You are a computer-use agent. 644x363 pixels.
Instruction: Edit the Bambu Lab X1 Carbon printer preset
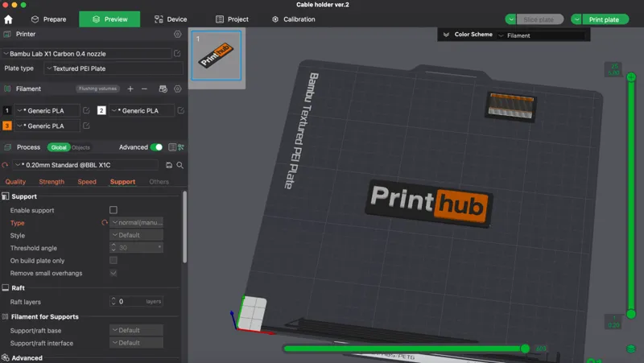(177, 53)
